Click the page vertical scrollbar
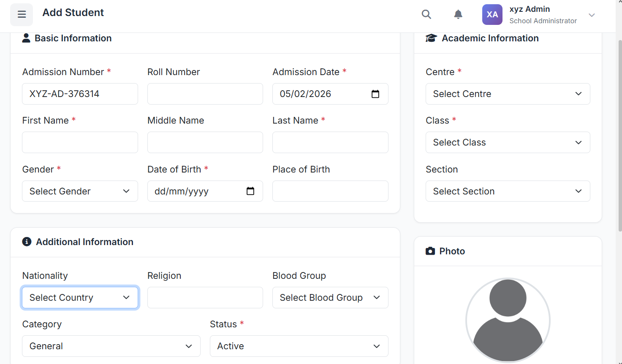This screenshot has width=622, height=364. pyautogui.click(x=619, y=135)
